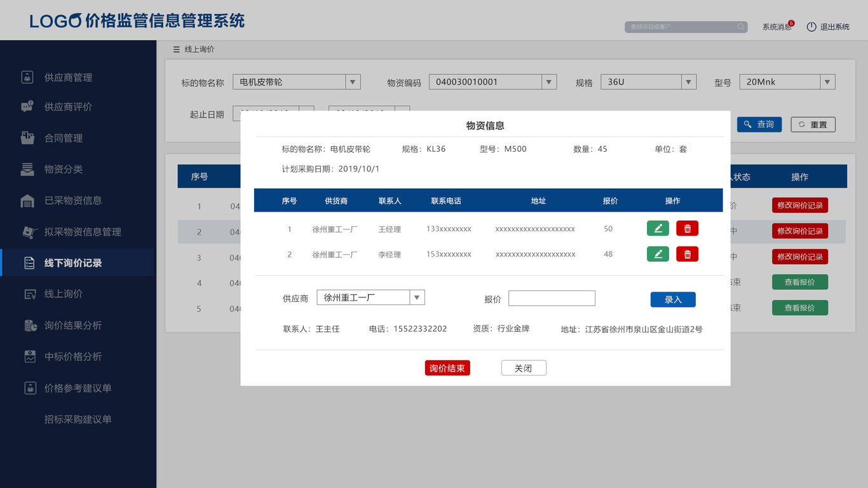Expand the 型号 20Mnk dropdown

click(x=827, y=82)
